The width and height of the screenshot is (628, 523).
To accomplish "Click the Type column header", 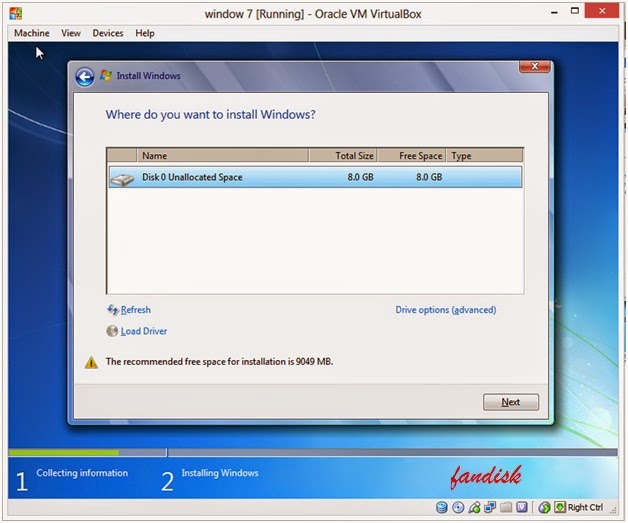I will (485, 155).
